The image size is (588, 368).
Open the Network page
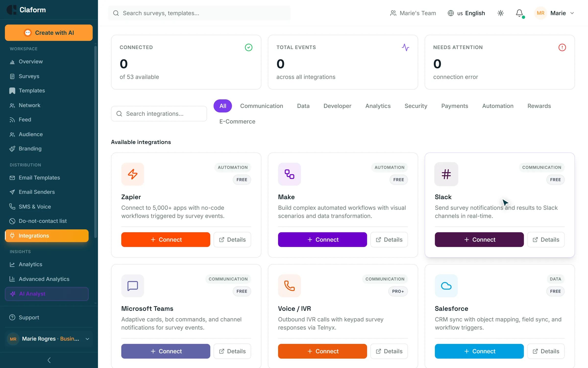pos(47,105)
